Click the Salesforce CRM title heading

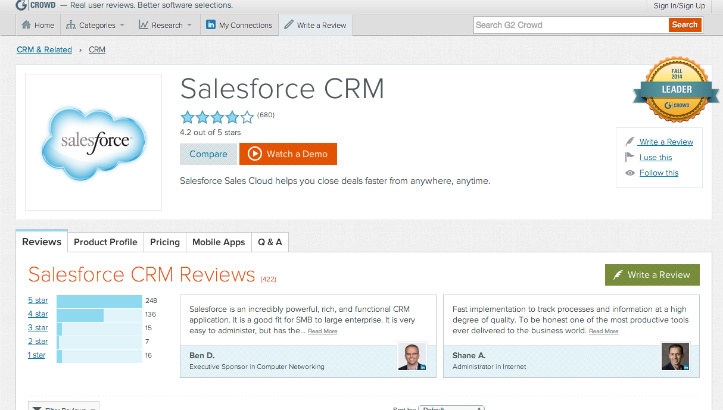pyautogui.click(x=282, y=89)
